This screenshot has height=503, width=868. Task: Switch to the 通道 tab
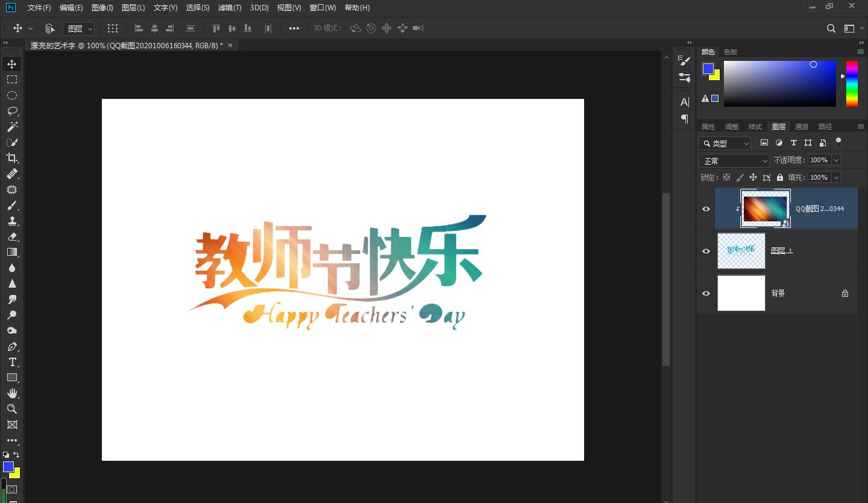click(802, 126)
